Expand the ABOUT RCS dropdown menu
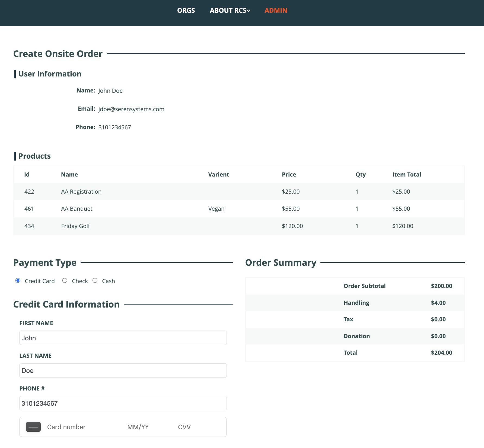 [x=230, y=10]
